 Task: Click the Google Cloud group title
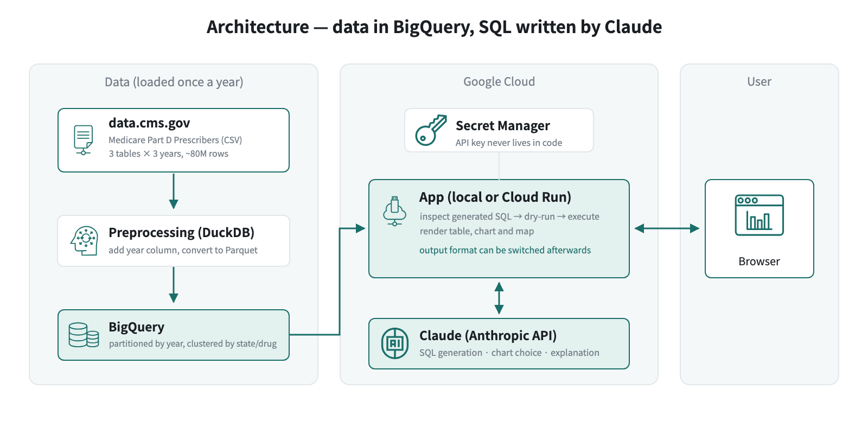(x=499, y=81)
